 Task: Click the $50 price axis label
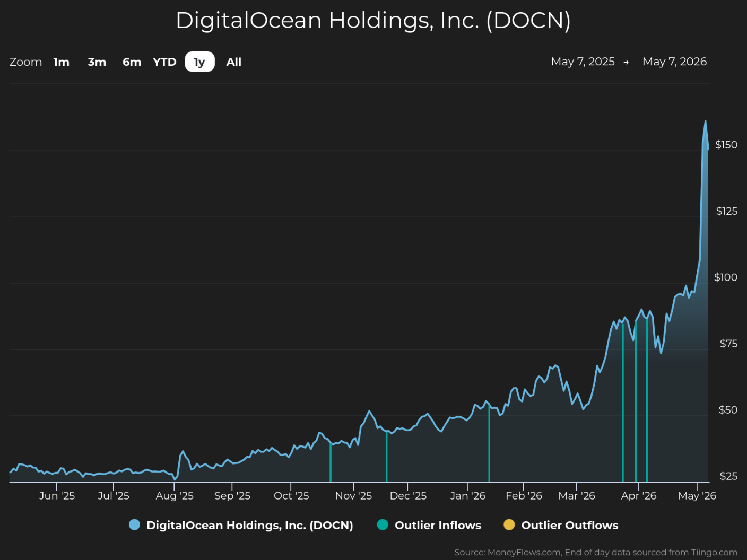728,410
